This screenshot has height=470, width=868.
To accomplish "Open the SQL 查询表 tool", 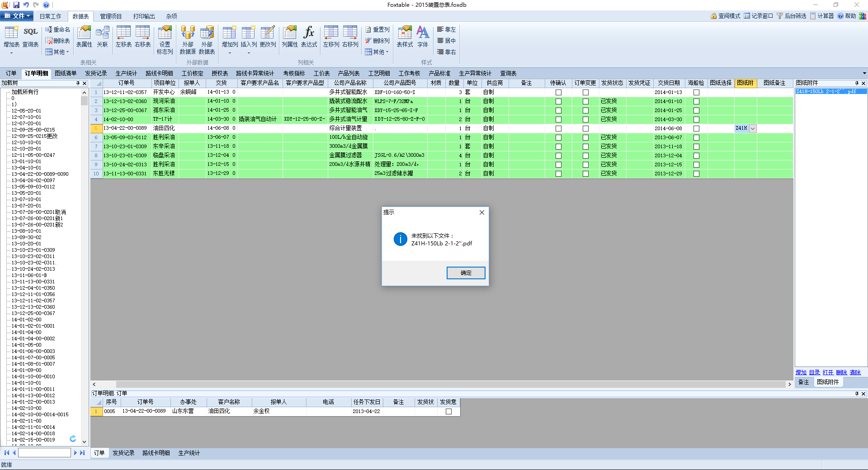I will 30,37.
